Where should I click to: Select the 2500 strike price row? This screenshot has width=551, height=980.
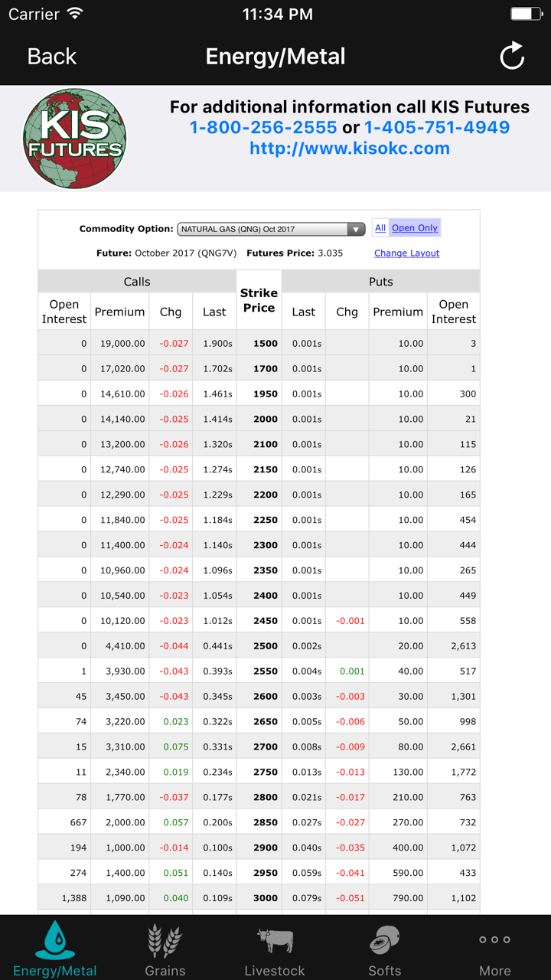point(266,646)
